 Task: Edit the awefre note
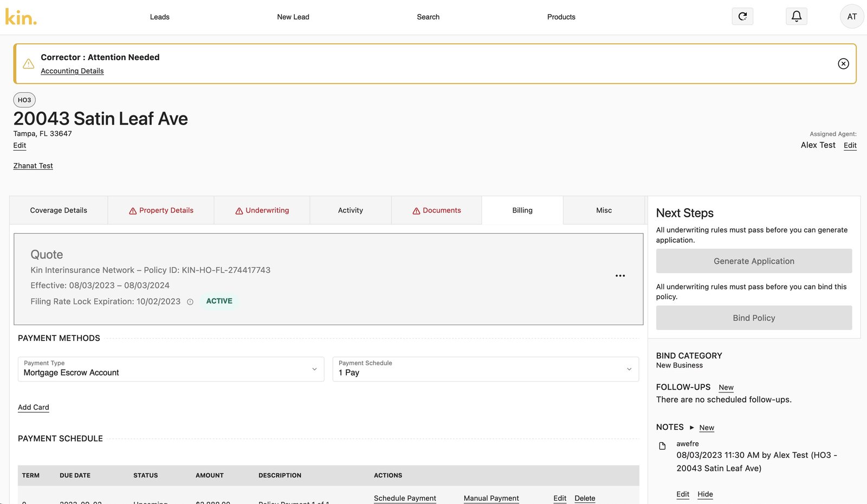(683, 494)
